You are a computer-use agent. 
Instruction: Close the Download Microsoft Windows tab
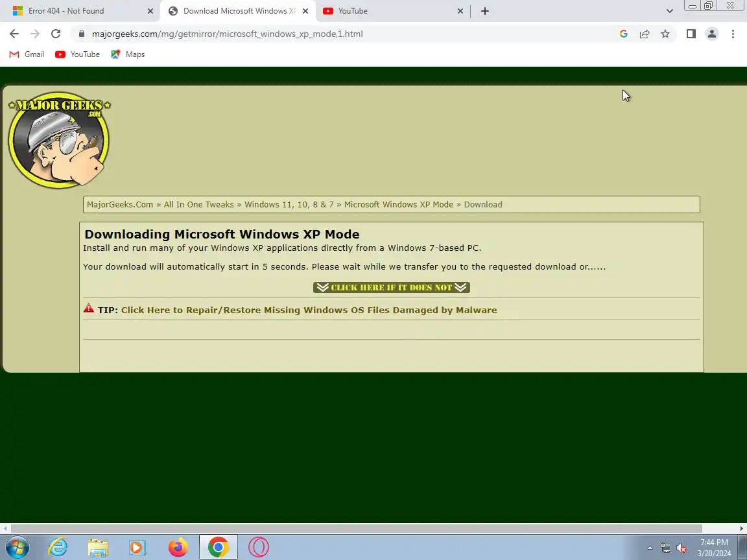(x=305, y=11)
